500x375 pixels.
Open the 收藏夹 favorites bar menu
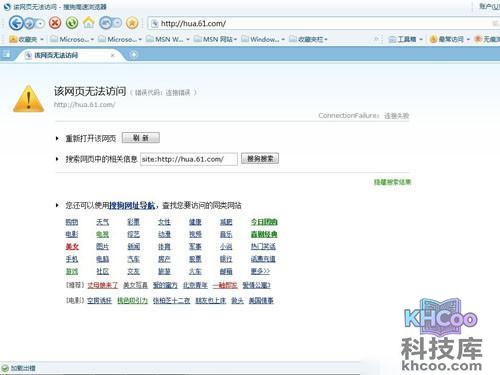pyautogui.click(x=27, y=39)
